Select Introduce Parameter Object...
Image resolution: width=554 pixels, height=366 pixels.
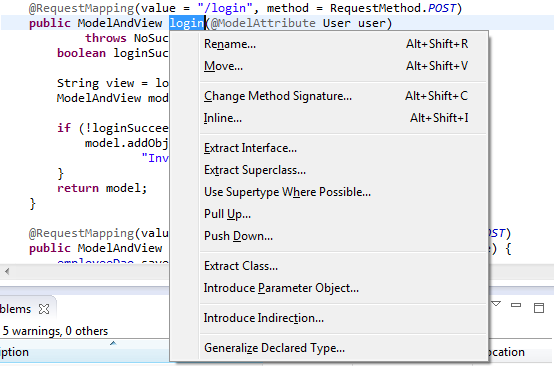point(343,288)
